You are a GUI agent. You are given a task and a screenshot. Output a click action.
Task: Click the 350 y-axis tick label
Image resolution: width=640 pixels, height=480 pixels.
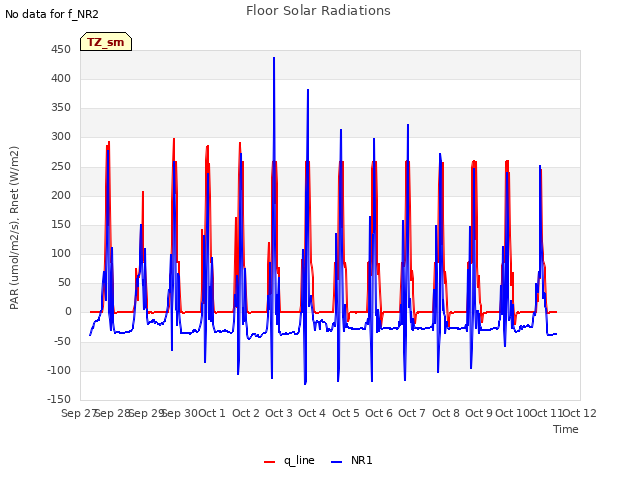click(61, 107)
